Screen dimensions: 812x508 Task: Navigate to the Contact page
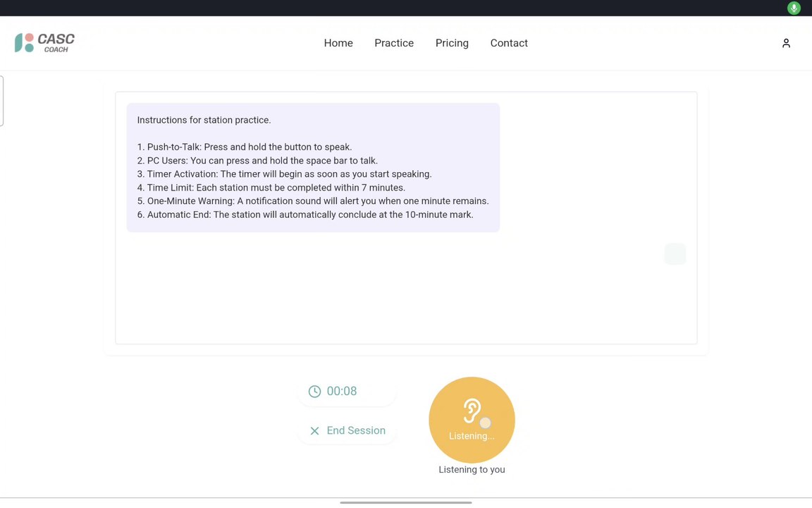coord(508,43)
